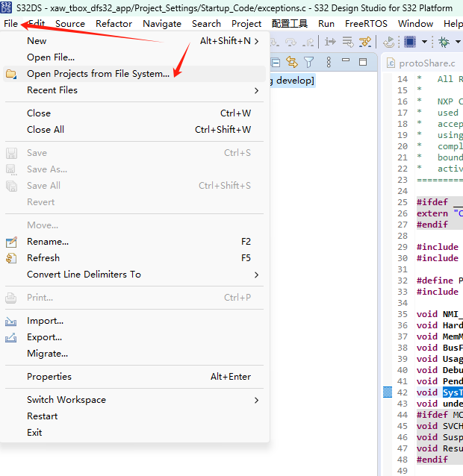Click the folder icon beside Open Projects
Image resolution: width=463 pixels, height=476 pixels.
pos(11,74)
